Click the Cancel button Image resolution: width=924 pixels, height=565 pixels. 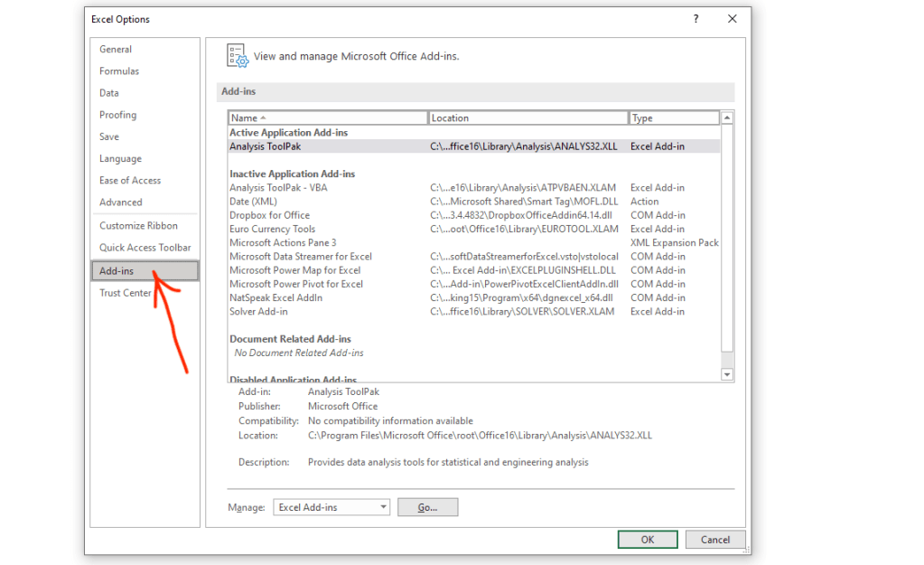point(714,540)
